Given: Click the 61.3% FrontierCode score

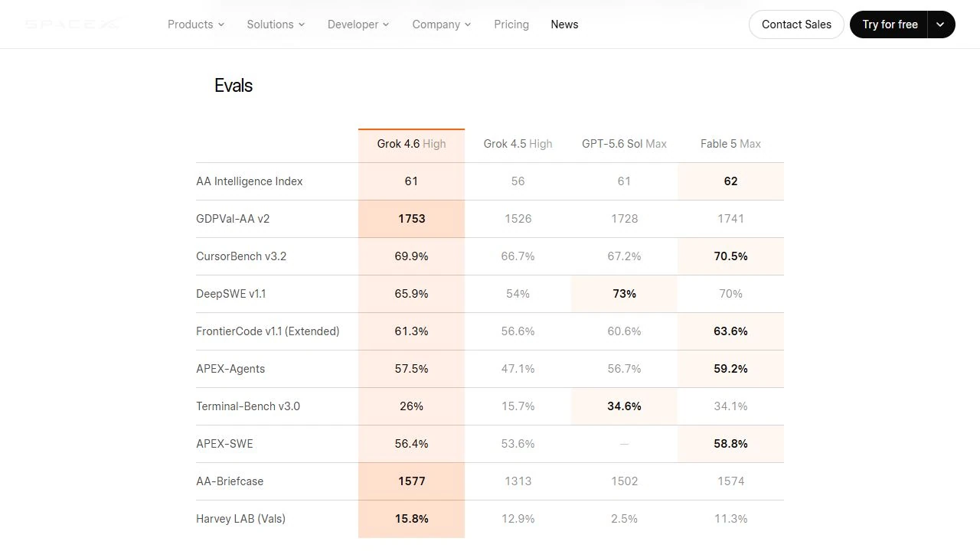Looking at the screenshot, I should click(411, 331).
